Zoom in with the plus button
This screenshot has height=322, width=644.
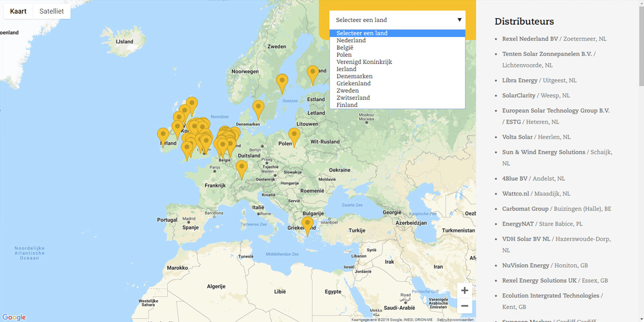[464, 290]
